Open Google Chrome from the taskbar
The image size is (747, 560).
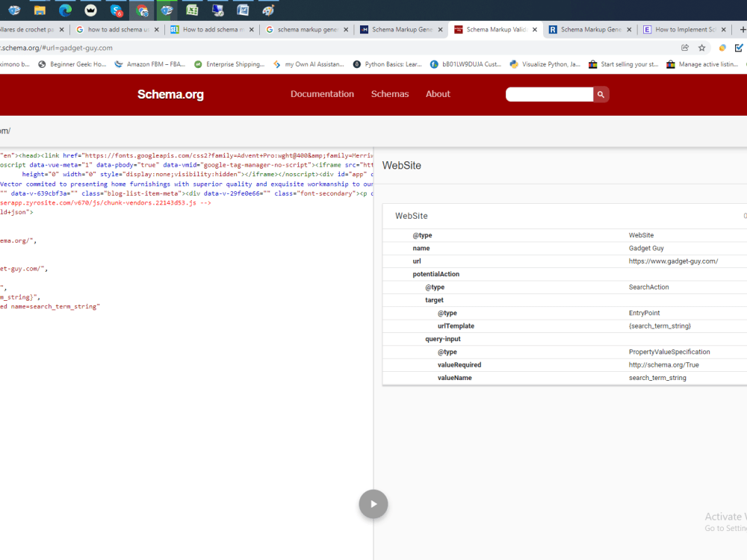click(x=142, y=10)
